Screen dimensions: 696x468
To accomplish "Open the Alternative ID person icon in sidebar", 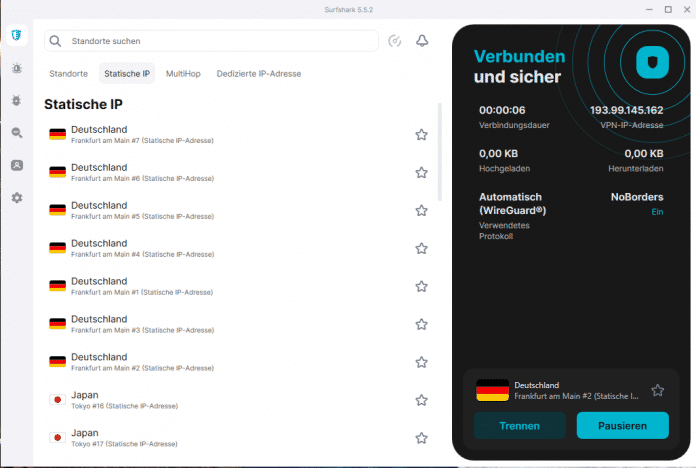I will point(17,165).
